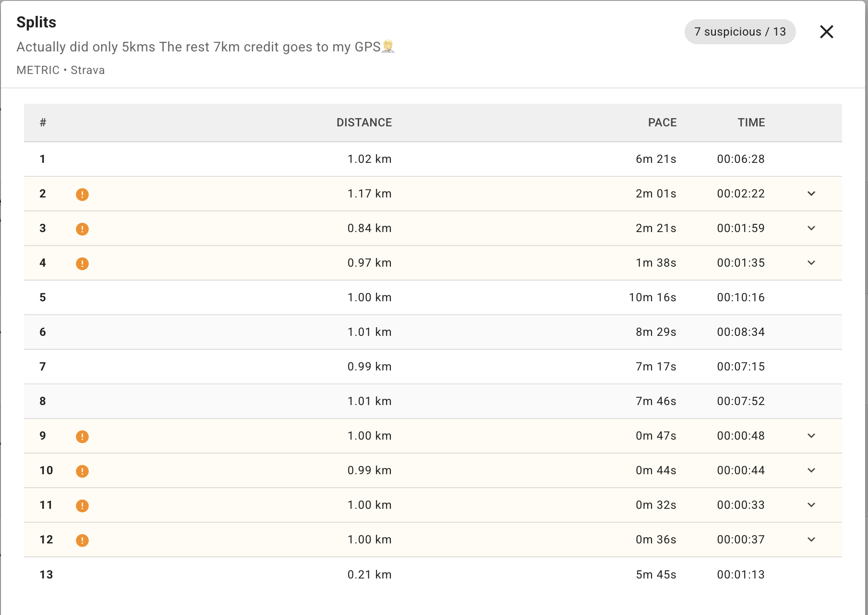Click the '8m 29s' pace value

pos(656,332)
